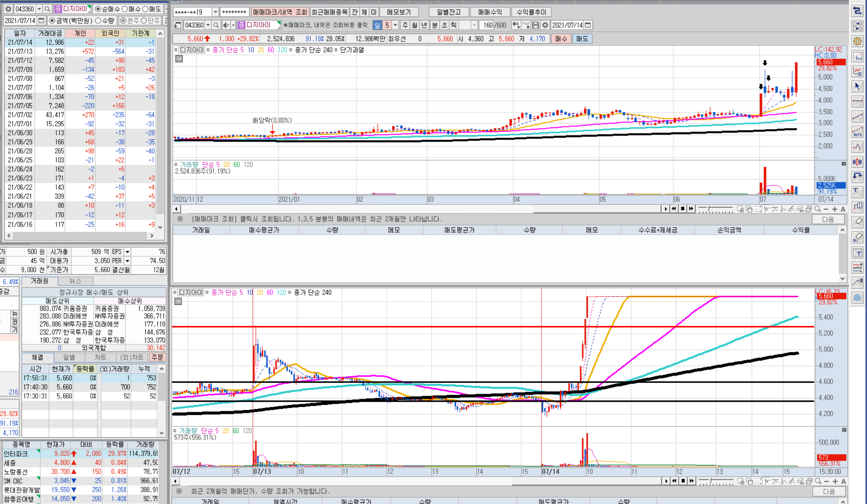
Task: Click the 매매마크/내역 조회 button
Action: [280, 12]
